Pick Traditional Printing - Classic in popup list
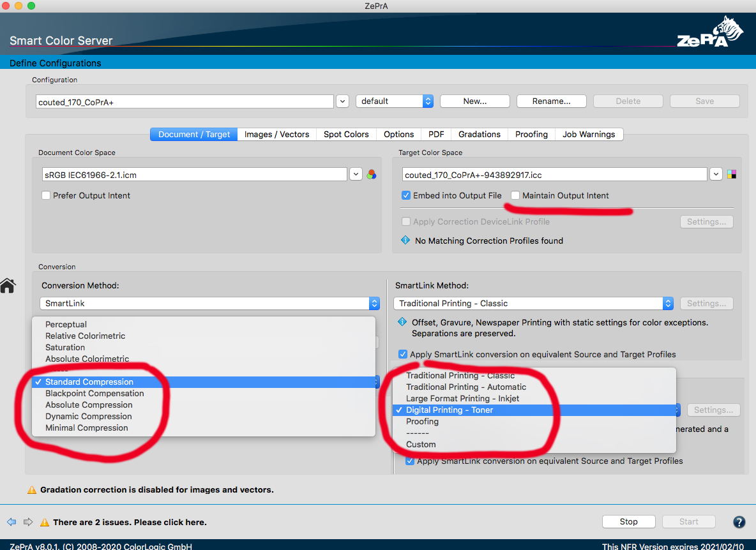756x550 pixels. pyautogui.click(x=534, y=376)
